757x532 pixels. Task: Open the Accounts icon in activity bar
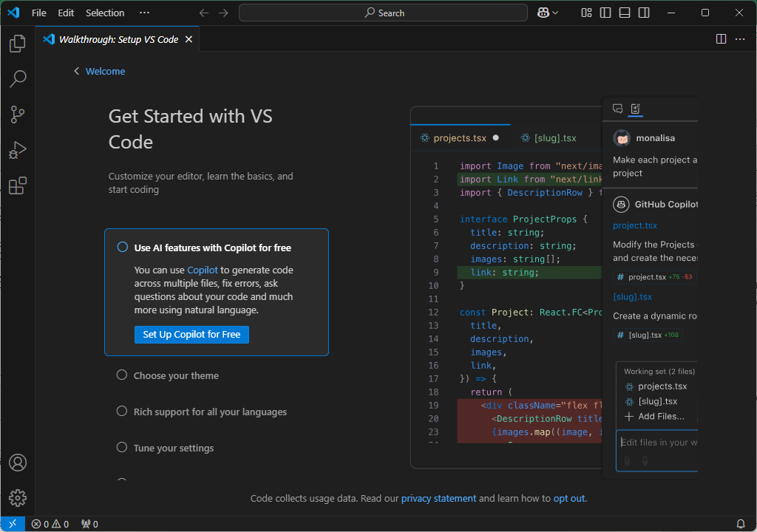[x=18, y=463]
